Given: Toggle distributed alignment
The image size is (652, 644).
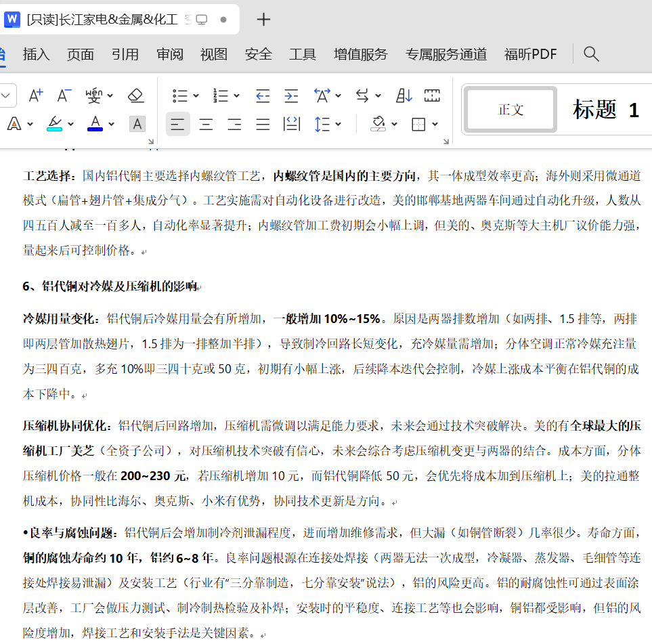Looking at the screenshot, I should pos(292,124).
